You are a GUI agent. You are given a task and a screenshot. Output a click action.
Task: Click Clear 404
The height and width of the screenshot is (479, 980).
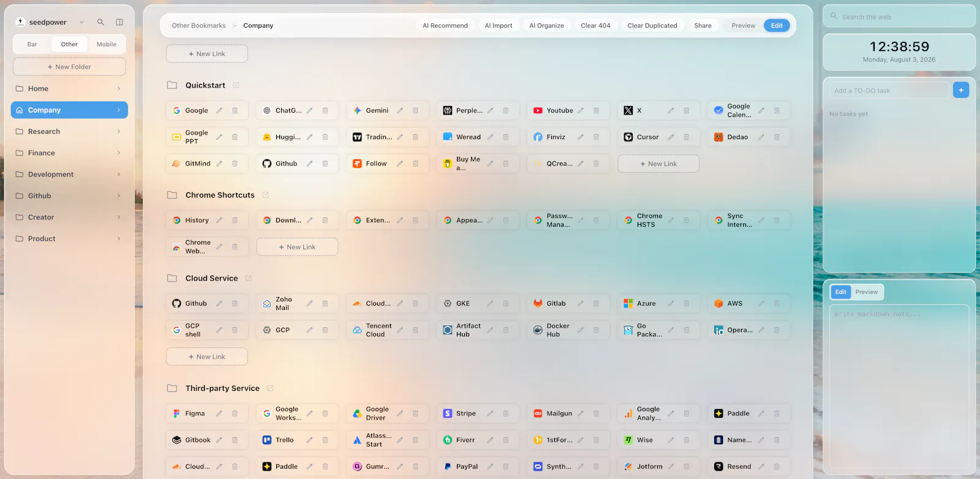click(x=596, y=26)
